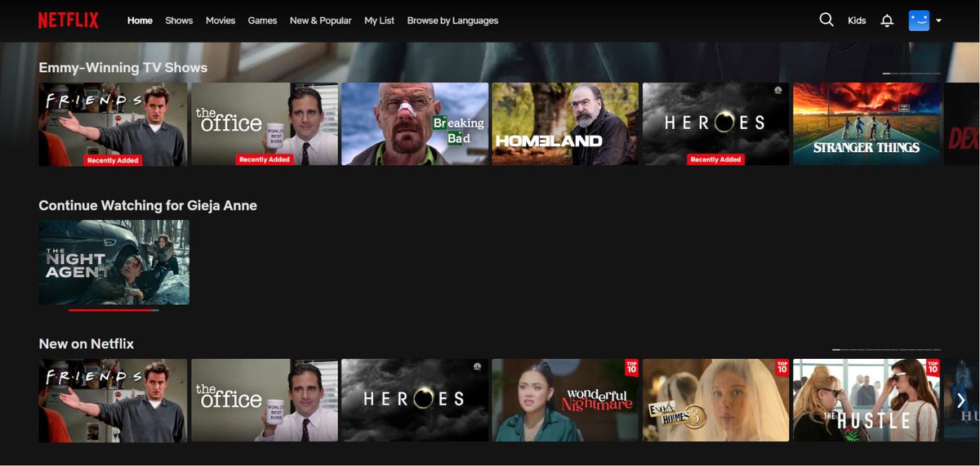The image size is (980, 466).
Task: Open the Games menu item
Action: click(262, 20)
